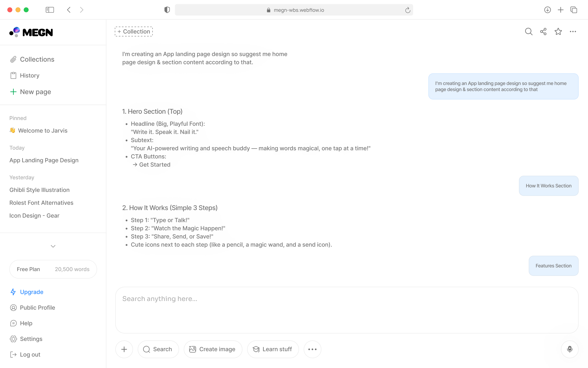Click the microphone voice input icon
The height and width of the screenshot is (368, 588).
coord(570,349)
